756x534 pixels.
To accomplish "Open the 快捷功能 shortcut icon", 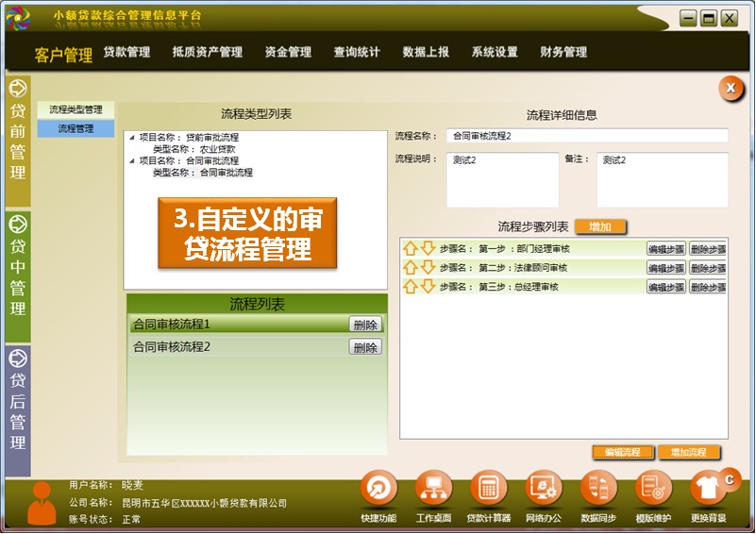I will click(378, 490).
